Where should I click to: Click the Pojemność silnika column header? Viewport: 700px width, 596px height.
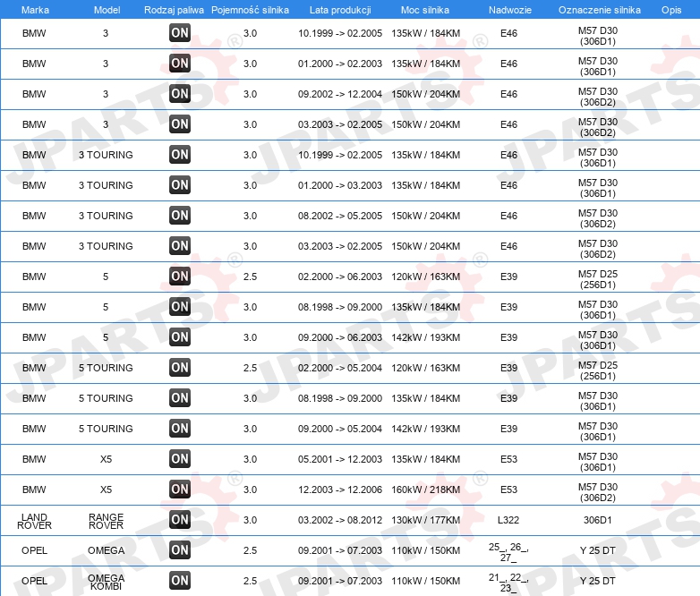(x=250, y=10)
